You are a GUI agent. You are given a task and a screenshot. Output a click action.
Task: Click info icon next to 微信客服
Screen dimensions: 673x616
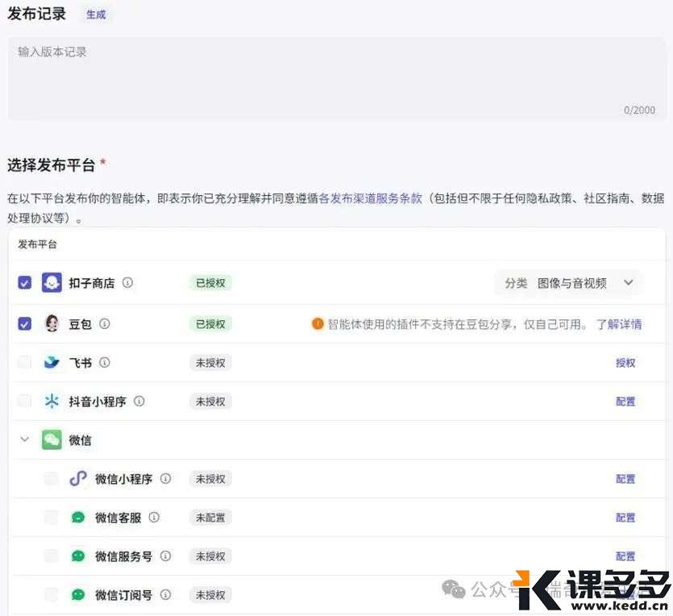154,518
